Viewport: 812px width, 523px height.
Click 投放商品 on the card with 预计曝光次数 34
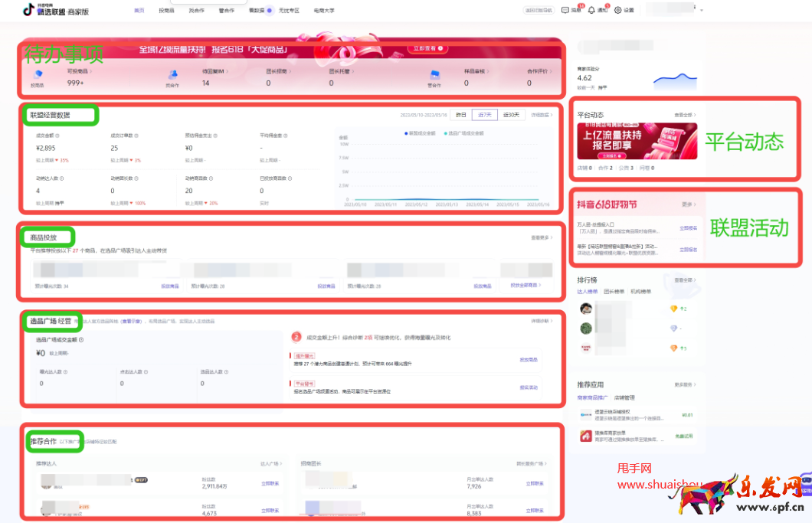click(170, 286)
